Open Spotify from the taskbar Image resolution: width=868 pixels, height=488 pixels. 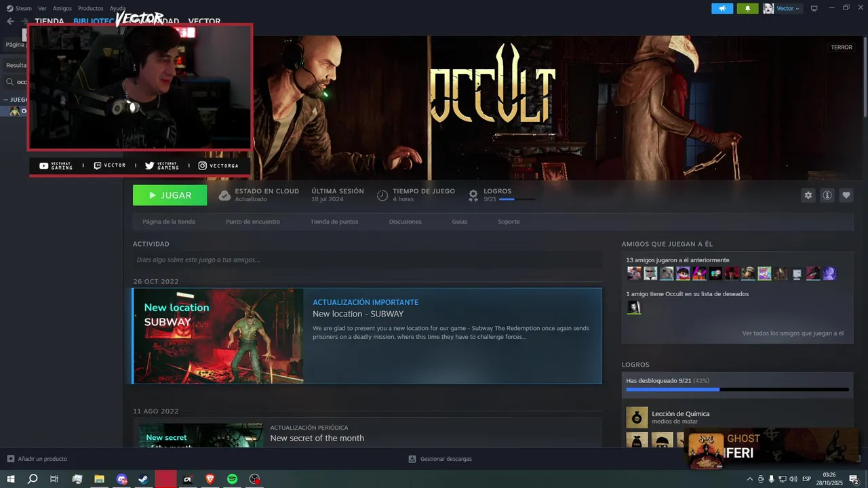coord(232,479)
